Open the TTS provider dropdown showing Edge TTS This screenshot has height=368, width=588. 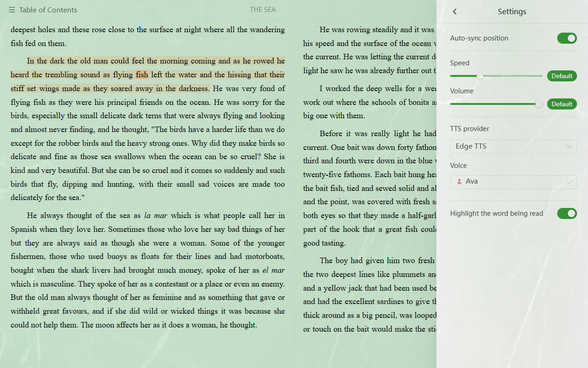(514, 146)
